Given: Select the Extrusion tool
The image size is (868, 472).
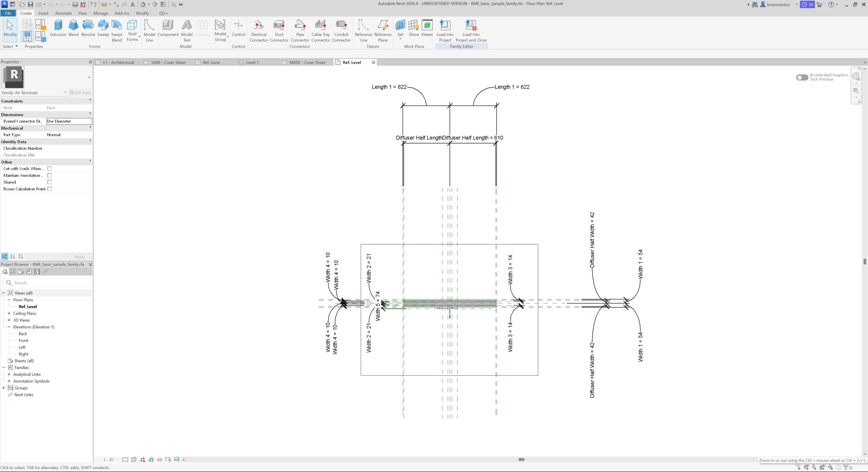Looking at the screenshot, I should coord(58,28).
